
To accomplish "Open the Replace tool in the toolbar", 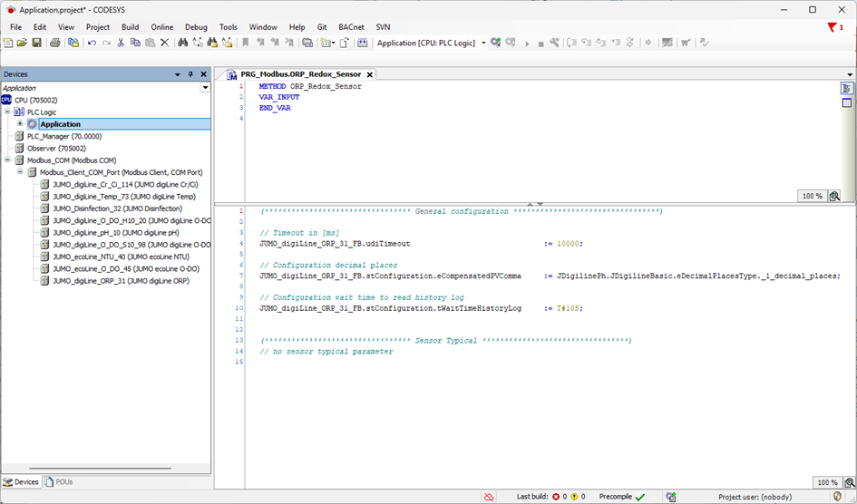I will pos(198,43).
